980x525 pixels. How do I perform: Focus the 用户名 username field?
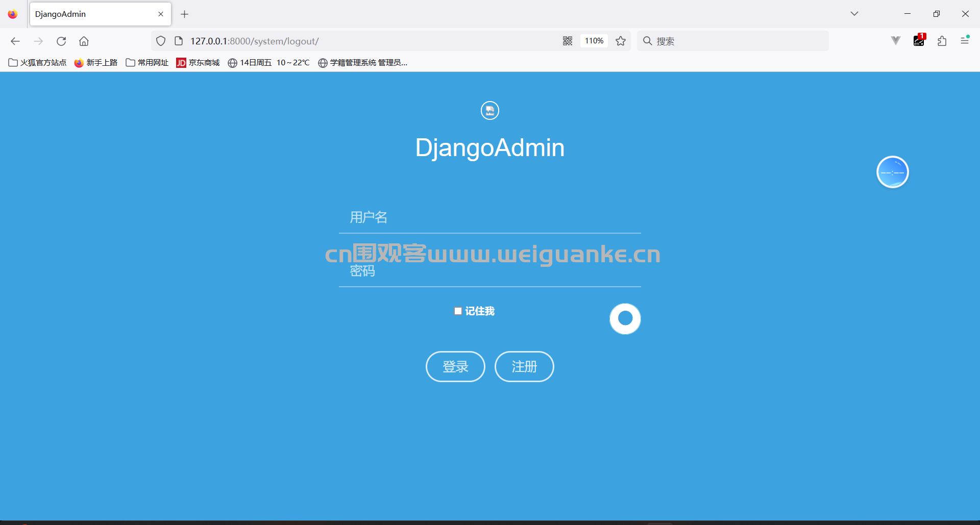[490, 218]
